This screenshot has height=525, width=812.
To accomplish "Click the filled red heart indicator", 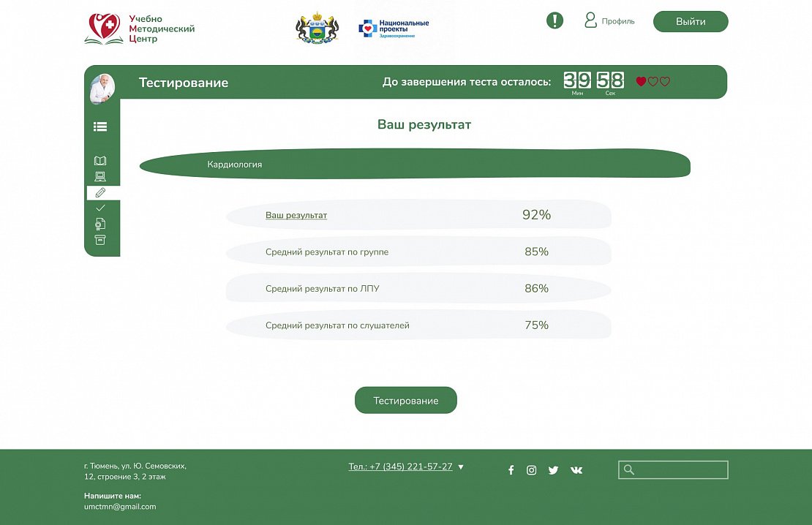I will pos(641,82).
